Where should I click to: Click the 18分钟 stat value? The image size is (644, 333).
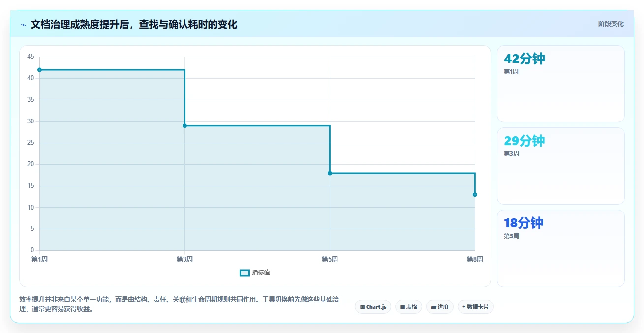(x=523, y=223)
